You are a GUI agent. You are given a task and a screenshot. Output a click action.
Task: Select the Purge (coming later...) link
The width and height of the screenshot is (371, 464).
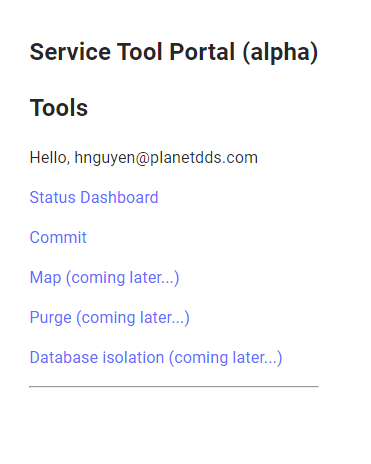click(109, 318)
